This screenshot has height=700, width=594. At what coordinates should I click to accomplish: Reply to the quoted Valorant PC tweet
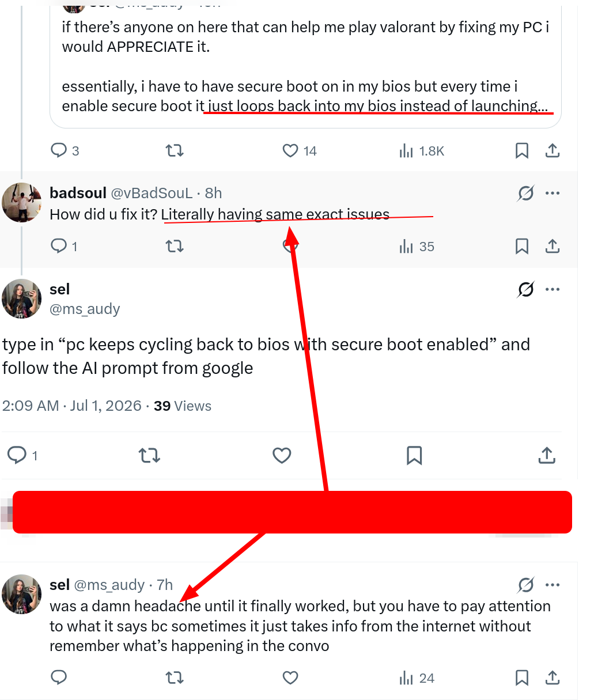point(65,151)
